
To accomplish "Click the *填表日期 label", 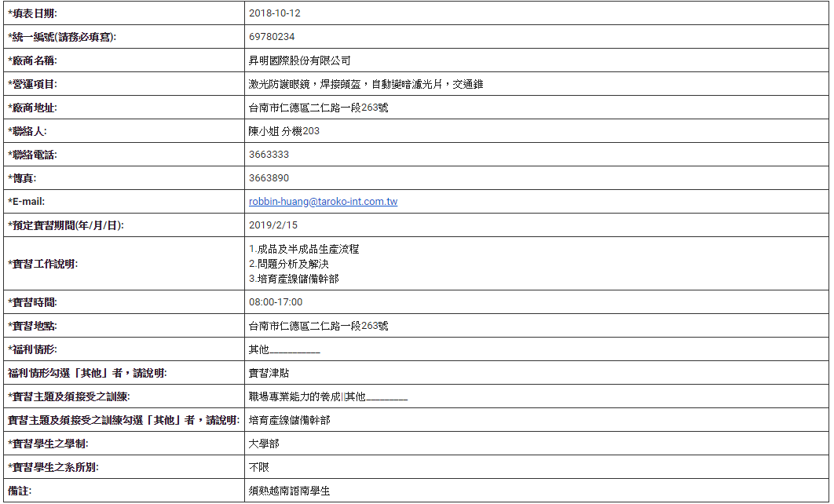I will (x=32, y=13).
